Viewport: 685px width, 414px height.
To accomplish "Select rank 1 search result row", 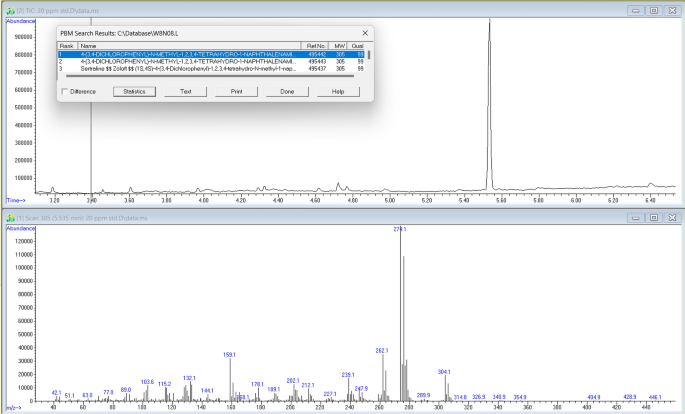I will click(x=211, y=55).
